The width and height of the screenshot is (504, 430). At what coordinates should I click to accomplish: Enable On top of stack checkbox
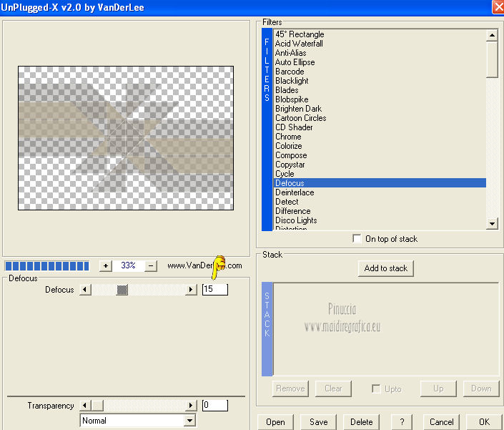click(x=357, y=239)
